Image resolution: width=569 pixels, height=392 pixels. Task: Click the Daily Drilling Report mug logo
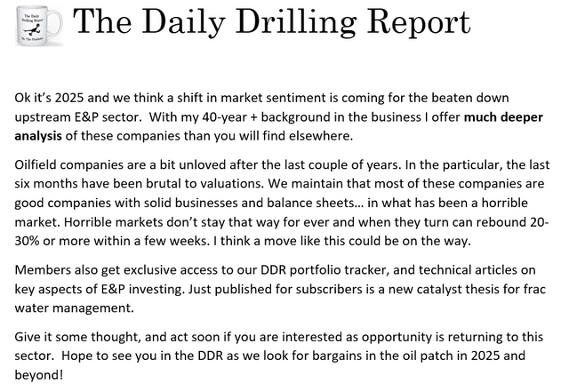click(36, 34)
